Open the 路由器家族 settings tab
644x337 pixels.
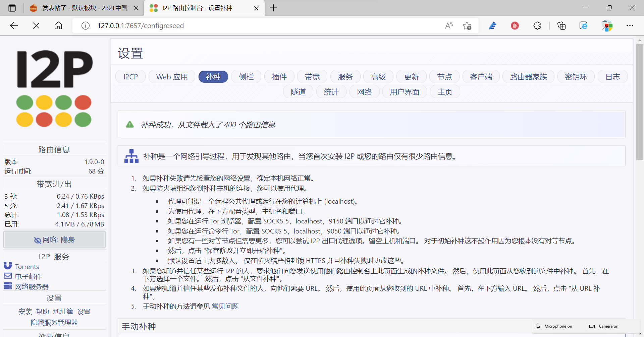point(528,77)
